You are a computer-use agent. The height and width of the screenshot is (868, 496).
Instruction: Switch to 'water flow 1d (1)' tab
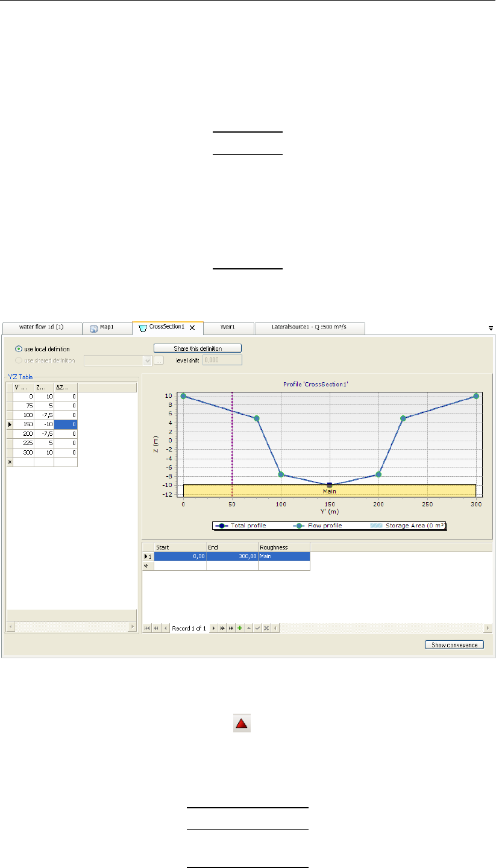click(42, 328)
